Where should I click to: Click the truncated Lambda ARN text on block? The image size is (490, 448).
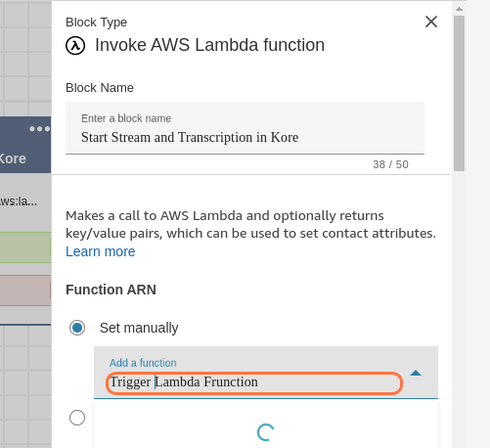pos(19,202)
